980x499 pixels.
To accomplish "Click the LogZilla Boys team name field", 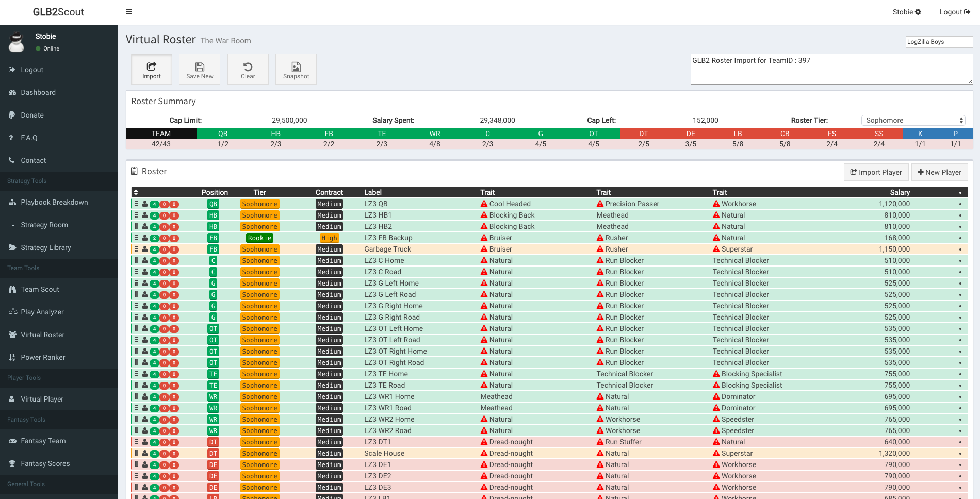I will (x=939, y=42).
